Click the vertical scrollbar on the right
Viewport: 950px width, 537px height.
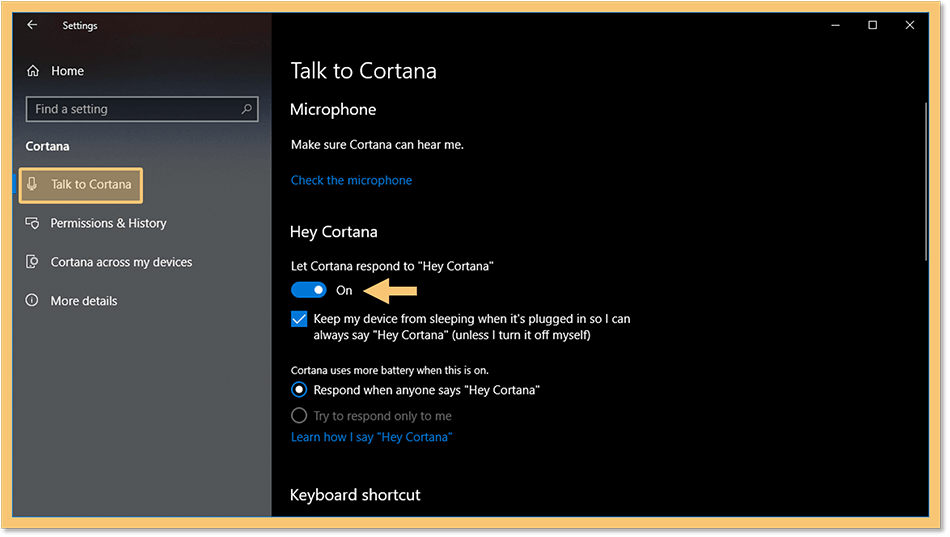point(926,182)
